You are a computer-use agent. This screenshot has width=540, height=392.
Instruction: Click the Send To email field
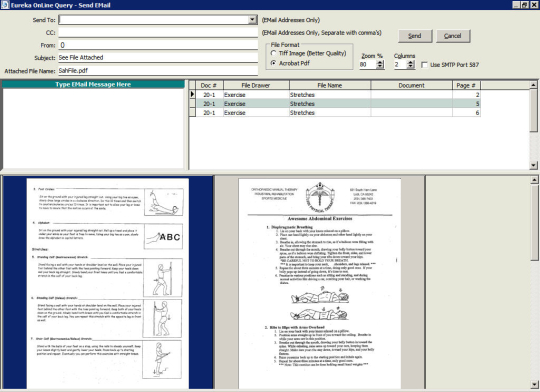154,20
